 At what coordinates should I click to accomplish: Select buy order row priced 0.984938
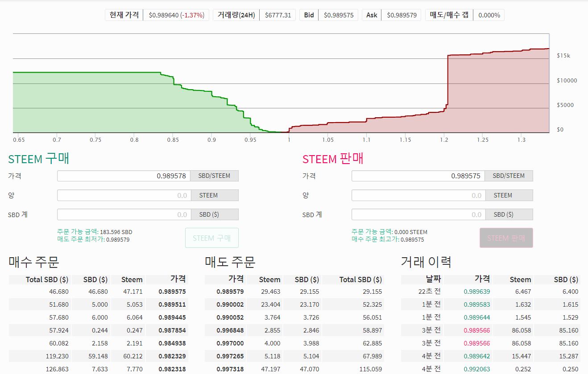98,343
